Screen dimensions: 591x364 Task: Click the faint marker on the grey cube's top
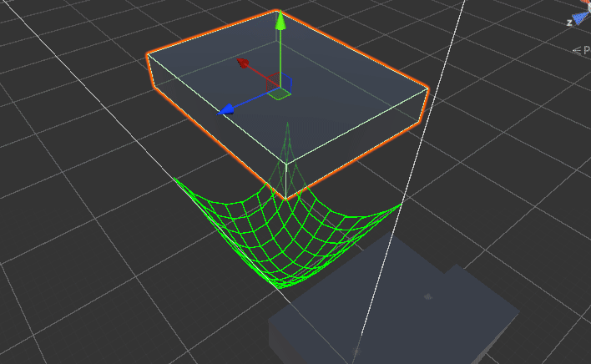click(x=427, y=296)
